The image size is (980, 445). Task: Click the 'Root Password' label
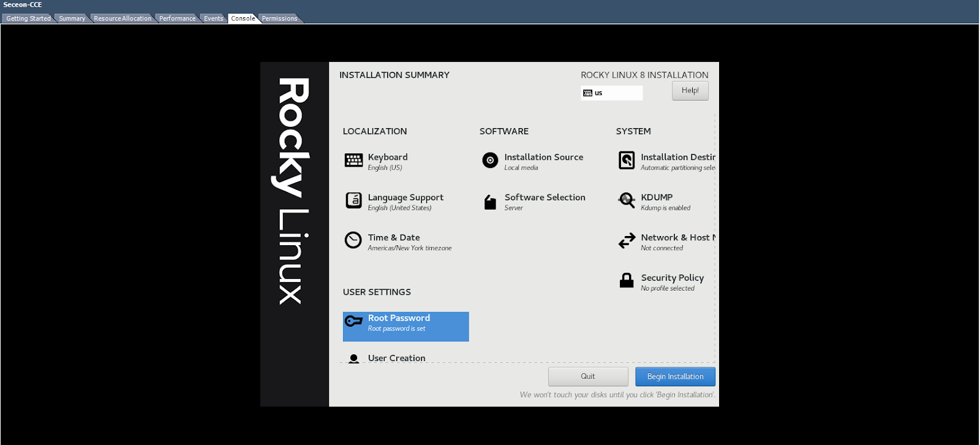[399, 318]
